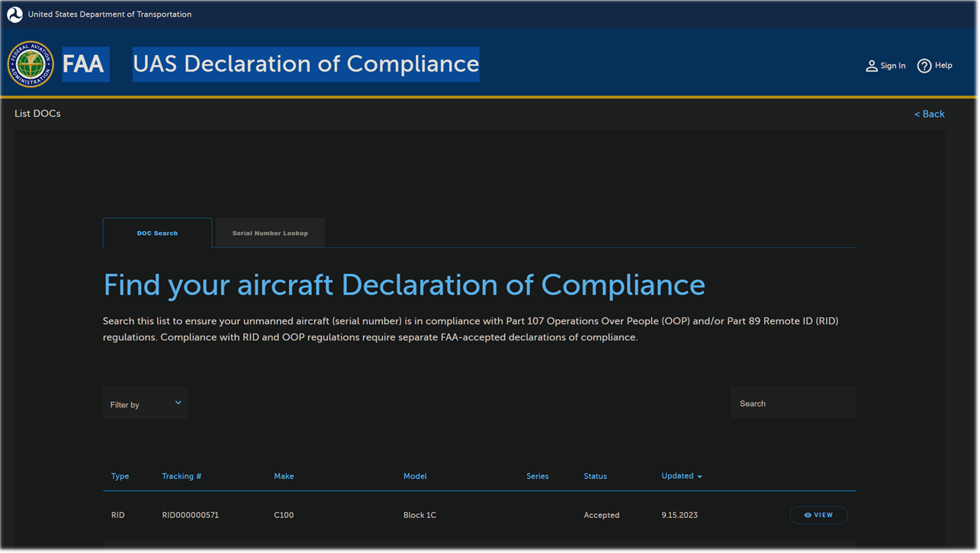Switch to the DOC Search tab

(157, 233)
